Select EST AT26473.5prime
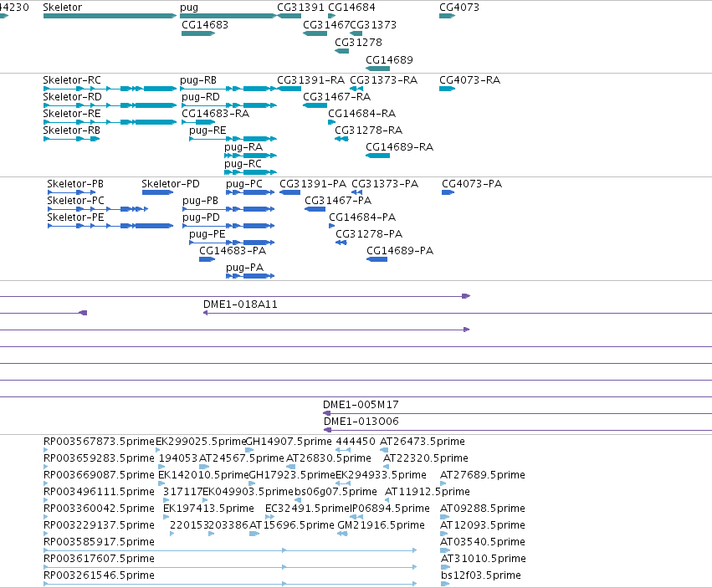This screenshot has height=588, width=712. 423,442
